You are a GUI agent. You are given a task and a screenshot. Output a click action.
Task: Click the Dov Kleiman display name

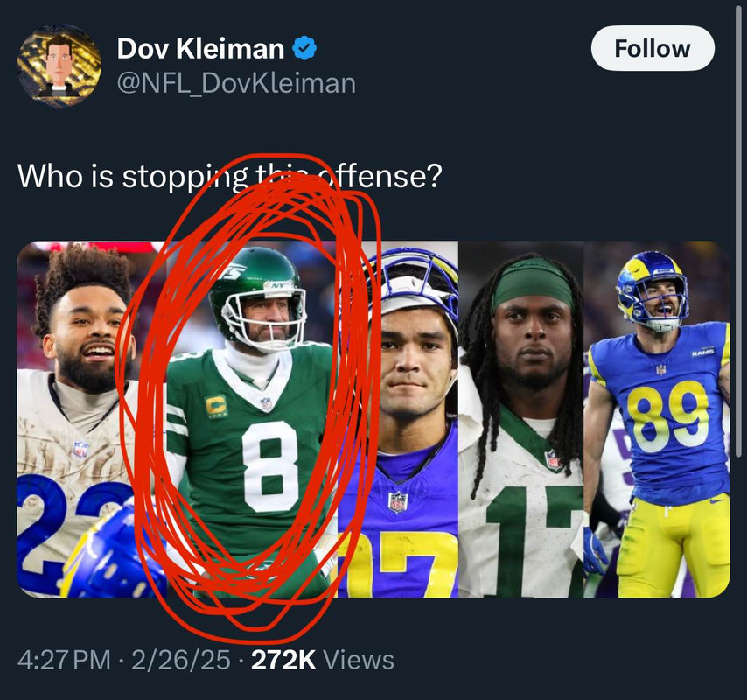[x=200, y=48]
